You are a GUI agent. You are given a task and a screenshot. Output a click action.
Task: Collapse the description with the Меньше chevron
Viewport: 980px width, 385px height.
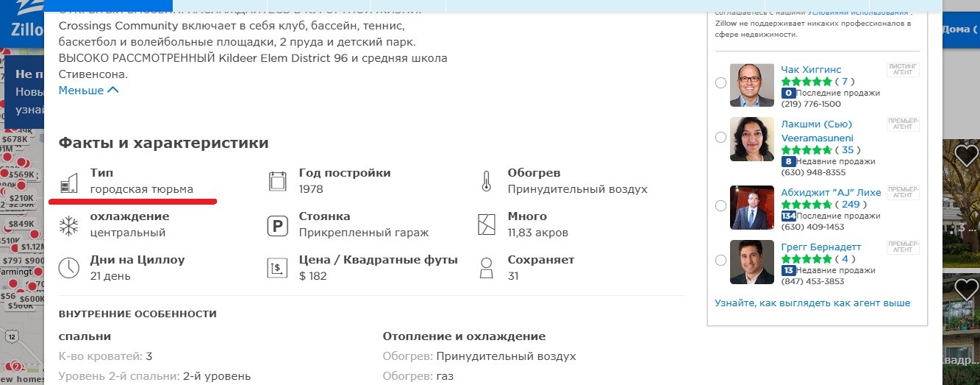click(88, 91)
